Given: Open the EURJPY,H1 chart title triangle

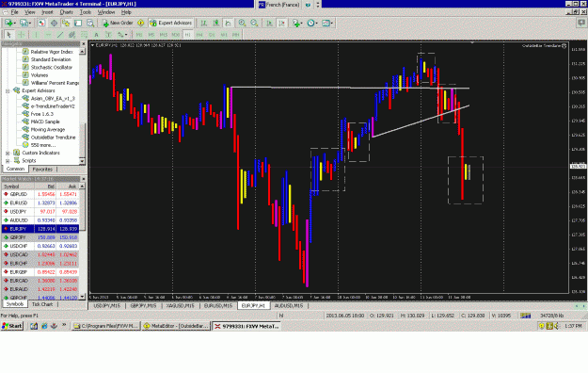Looking at the screenshot, I should [92, 45].
